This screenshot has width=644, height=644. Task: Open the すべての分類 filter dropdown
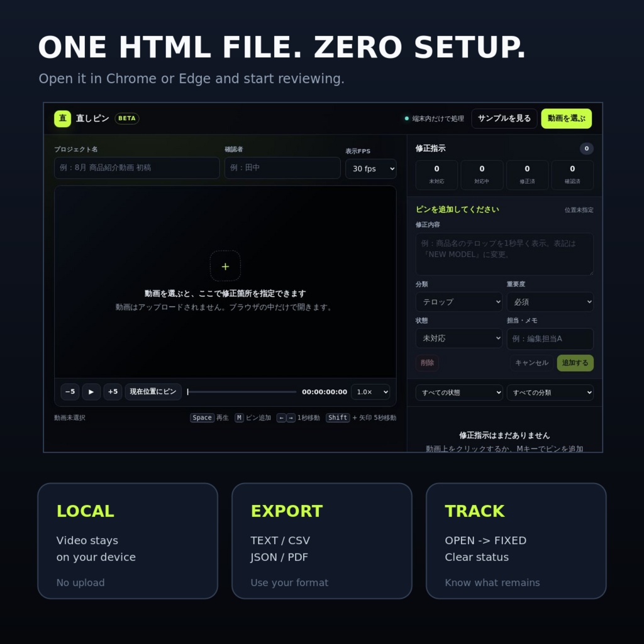[550, 392]
